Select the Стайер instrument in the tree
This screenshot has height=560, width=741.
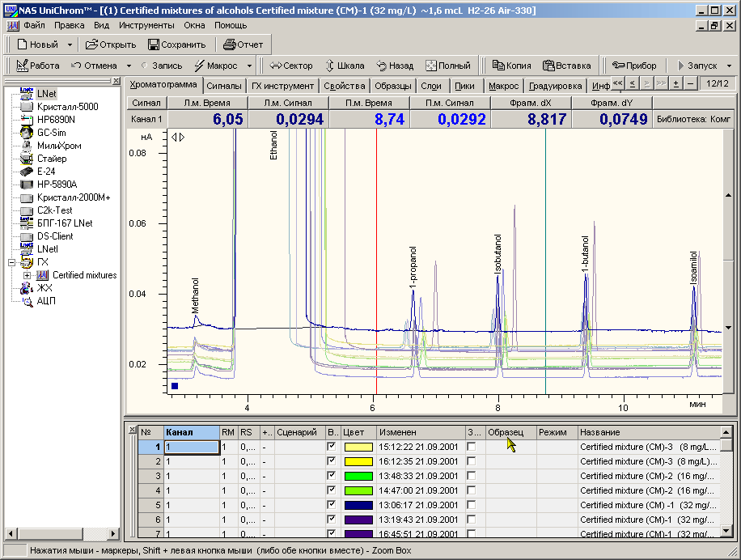pyautogui.click(x=52, y=159)
